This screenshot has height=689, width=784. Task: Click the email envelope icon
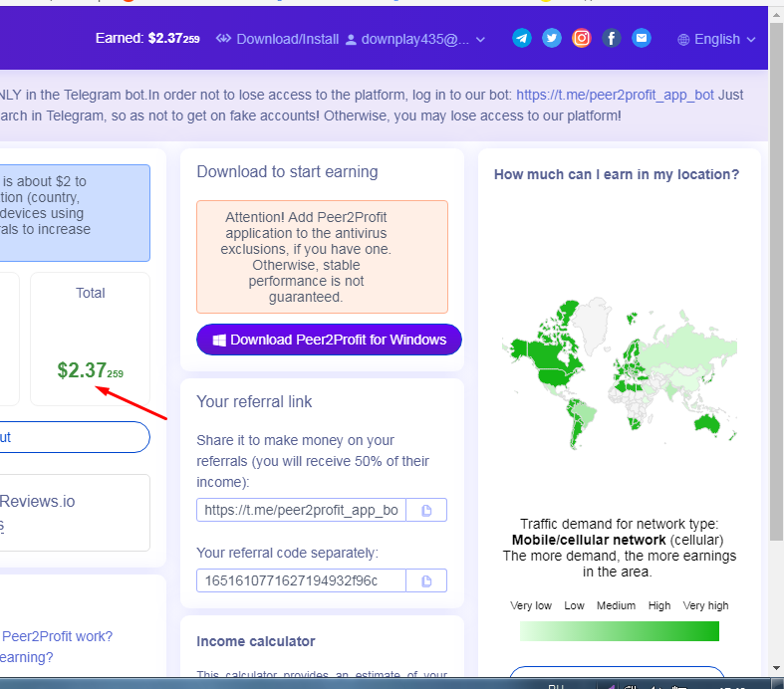click(641, 38)
